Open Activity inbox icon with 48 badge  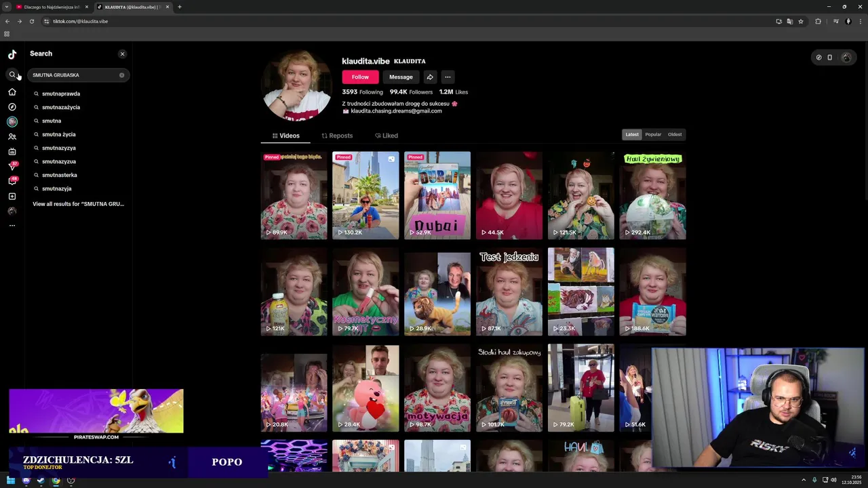click(x=12, y=181)
